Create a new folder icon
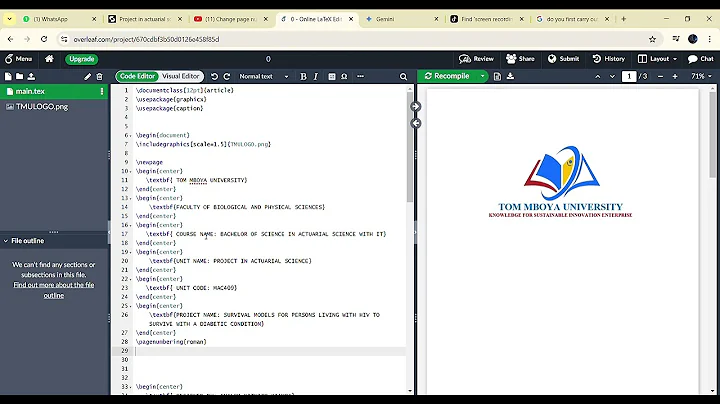This screenshot has width=720, height=404. pos(19,77)
